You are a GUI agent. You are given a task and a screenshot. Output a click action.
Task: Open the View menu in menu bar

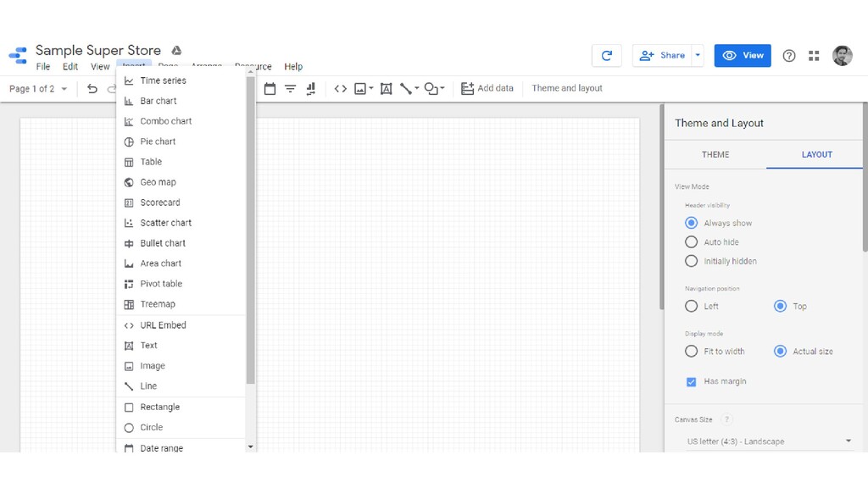pyautogui.click(x=100, y=66)
